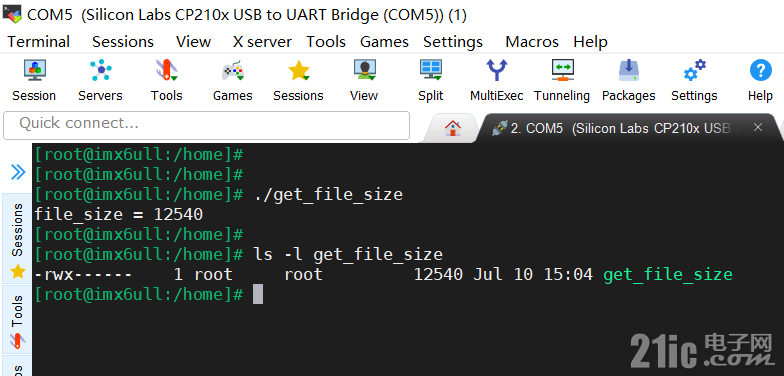Click the Help question mark icon

pos(760,70)
